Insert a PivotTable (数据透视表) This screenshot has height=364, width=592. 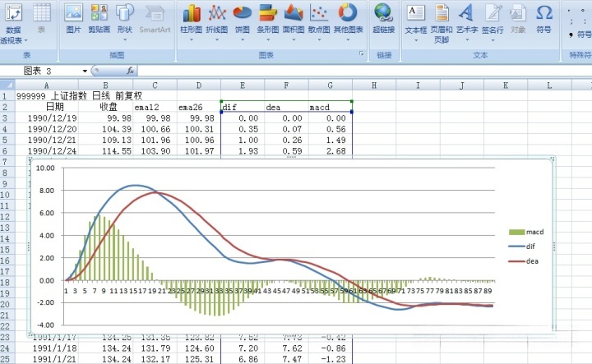[x=14, y=23]
